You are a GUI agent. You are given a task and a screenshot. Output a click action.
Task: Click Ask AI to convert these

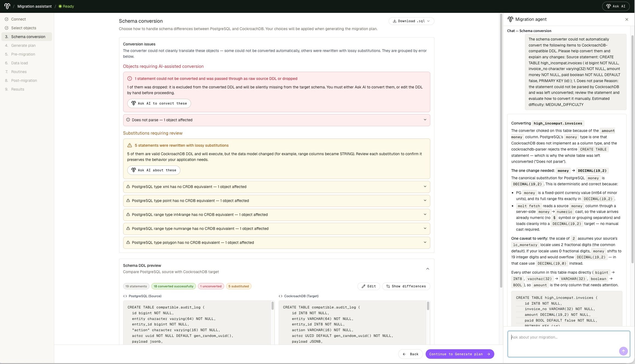[x=159, y=103]
